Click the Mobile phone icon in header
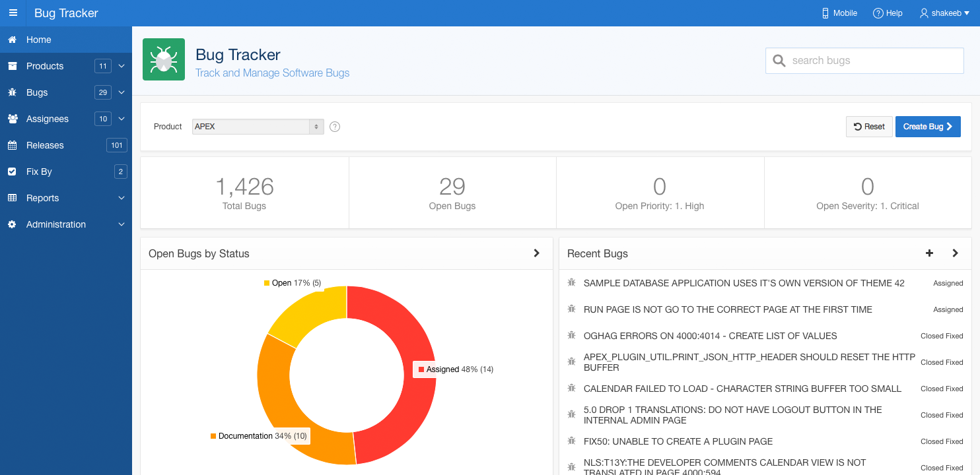 [x=825, y=13]
